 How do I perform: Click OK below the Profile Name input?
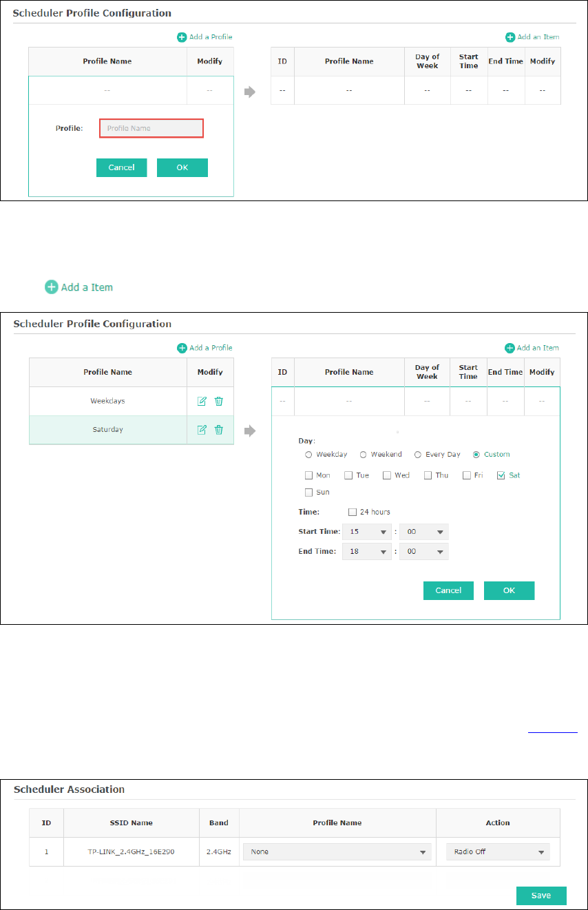182,168
